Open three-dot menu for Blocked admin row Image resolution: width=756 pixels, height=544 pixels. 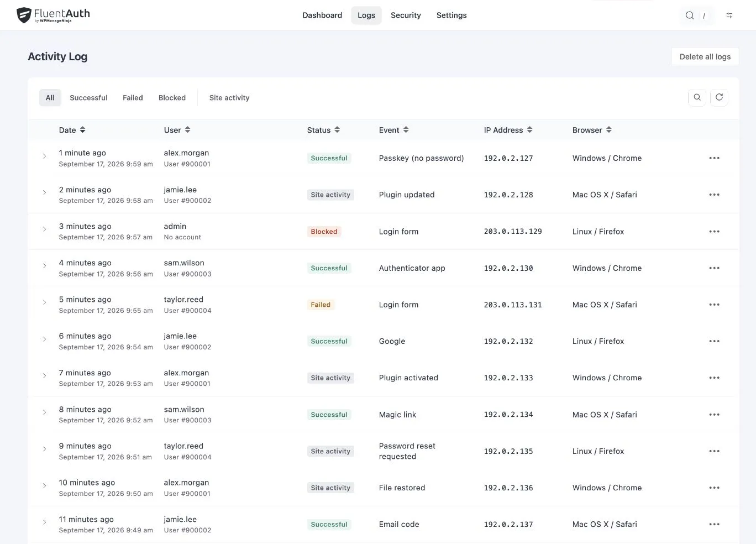coord(715,232)
